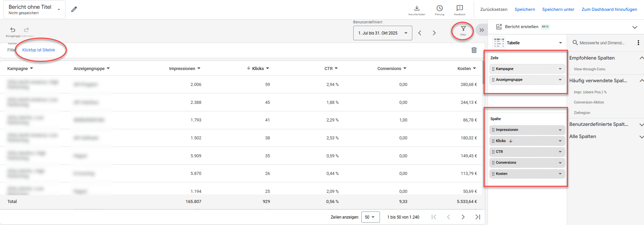This screenshot has height=225, width=644.
Task: Click Zum Dashboard hinzufügen
Action: point(609,9)
